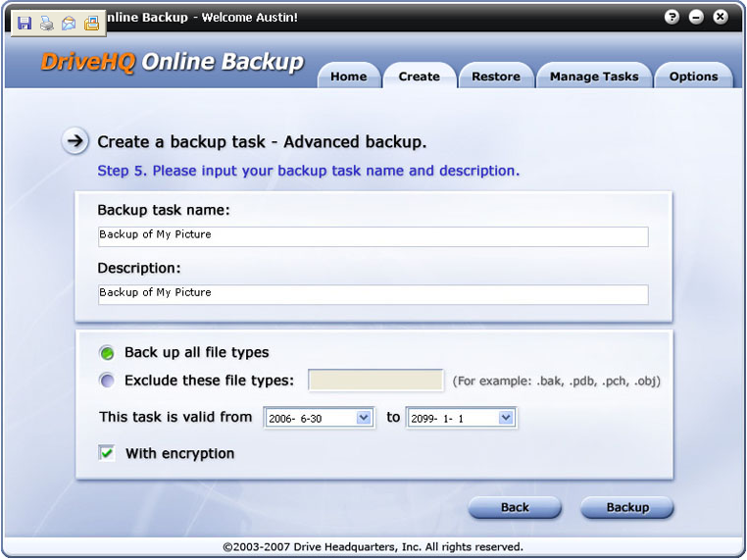Open the Home tab
The width and height of the screenshot is (747, 560).
(349, 76)
